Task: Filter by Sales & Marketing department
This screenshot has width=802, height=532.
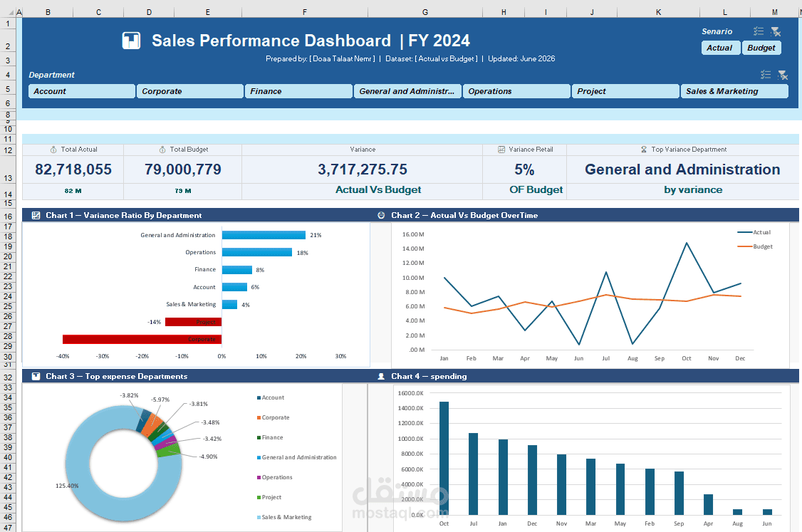Action: [x=734, y=91]
